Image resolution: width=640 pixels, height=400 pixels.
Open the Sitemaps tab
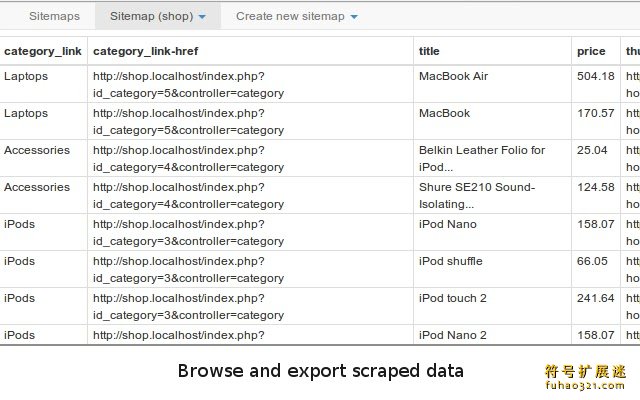(x=54, y=16)
